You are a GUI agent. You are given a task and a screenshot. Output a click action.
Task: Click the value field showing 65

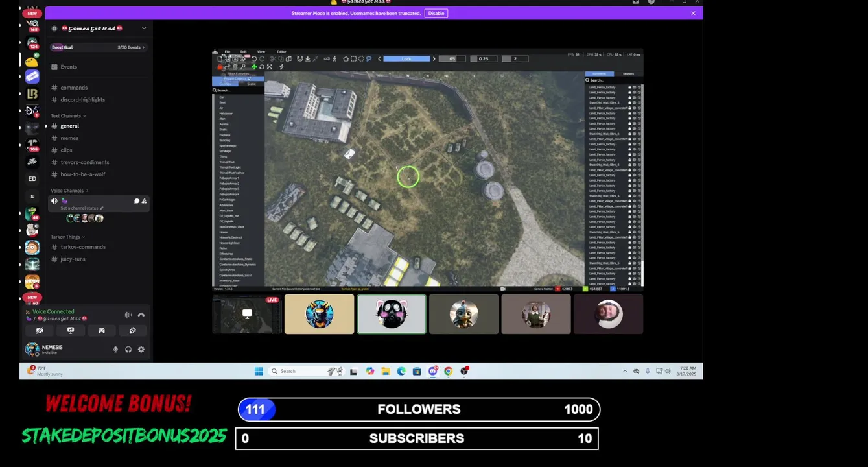tap(452, 58)
